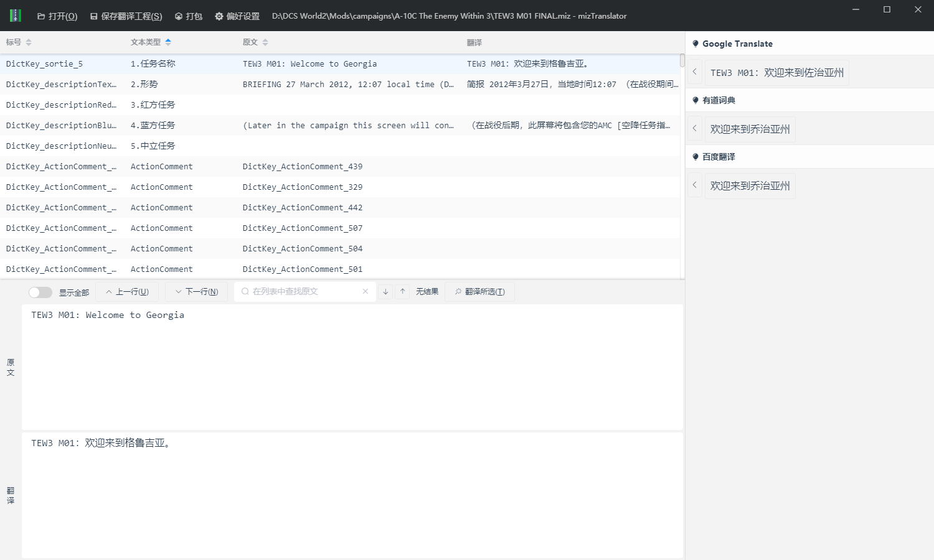Clear the search field with X icon

pyautogui.click(x=366, y=292)
